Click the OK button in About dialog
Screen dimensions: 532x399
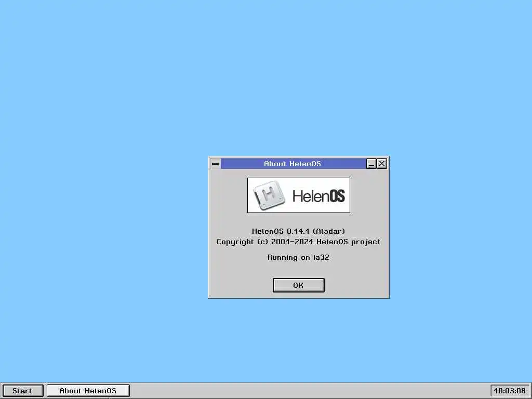coord(298,285)
